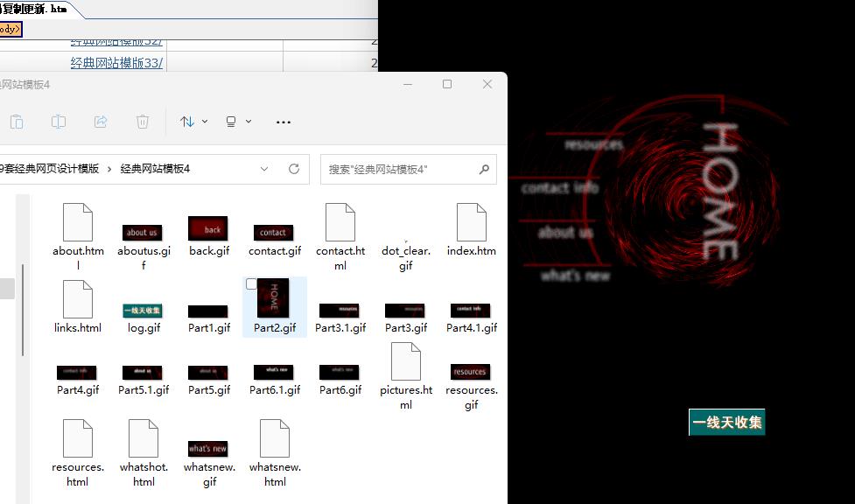Select the 经典网站模板4 breadcrumb
This screenshot has width=855, height=504.
point(155,169)
